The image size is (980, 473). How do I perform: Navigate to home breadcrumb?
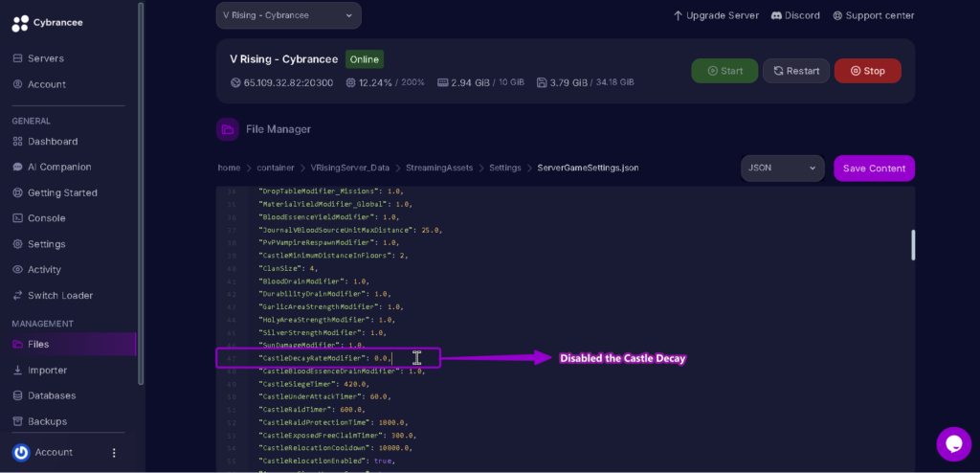(x=229, y=168)
